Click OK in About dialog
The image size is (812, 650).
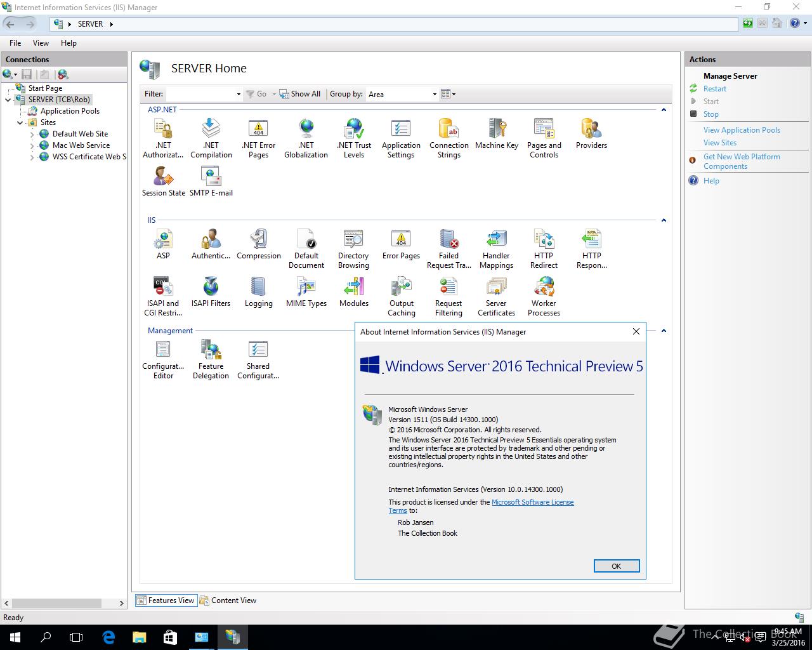tap(616, 566)
